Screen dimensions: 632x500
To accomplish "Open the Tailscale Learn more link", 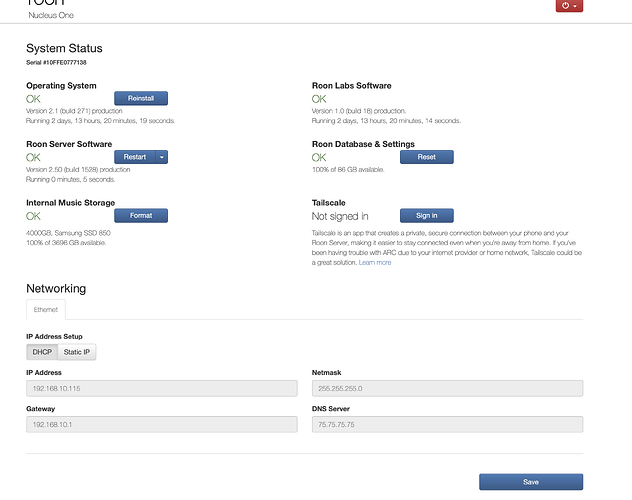I will [x=375, y=262].
